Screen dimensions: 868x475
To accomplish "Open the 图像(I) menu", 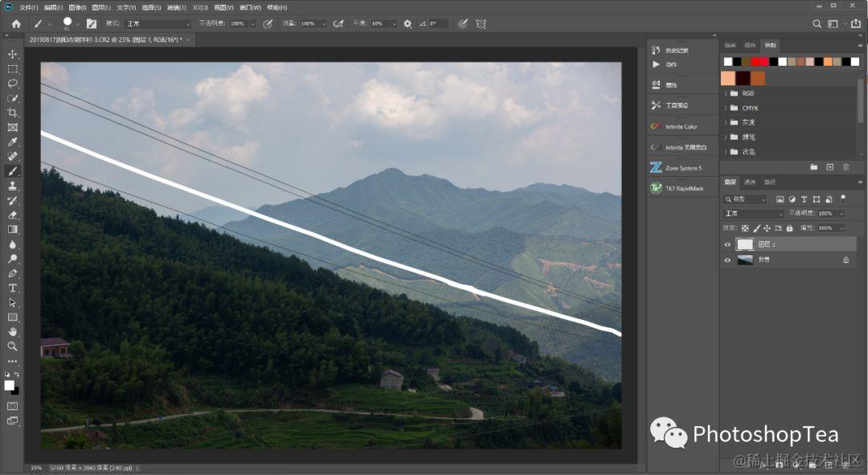I will [77, 7].
